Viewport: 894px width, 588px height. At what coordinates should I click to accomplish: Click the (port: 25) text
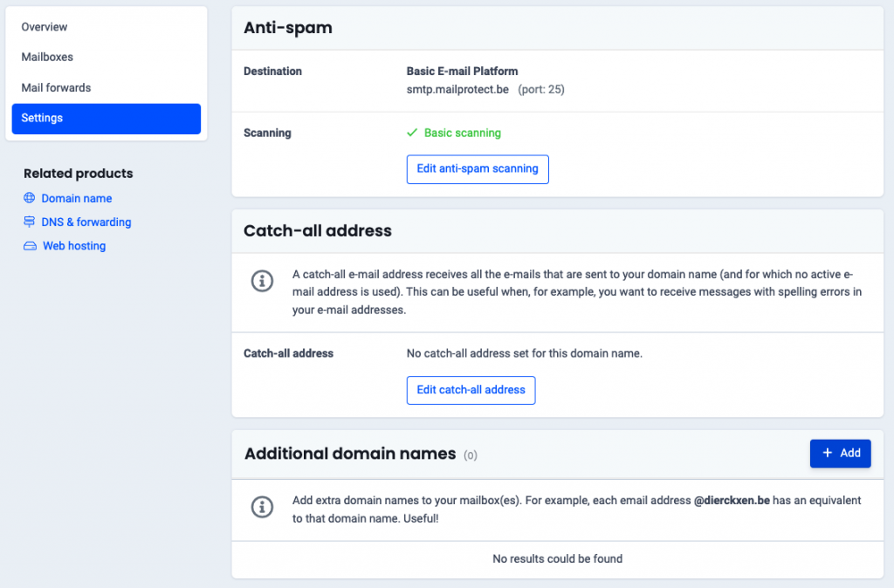click(541, 90)
